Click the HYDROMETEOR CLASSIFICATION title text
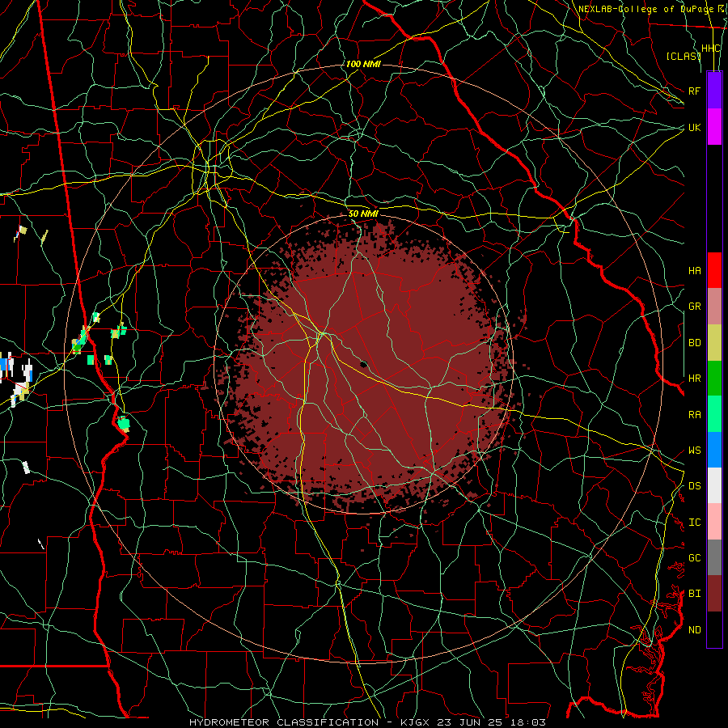Viewport: 728px width, 728px height. click(284, 722)
